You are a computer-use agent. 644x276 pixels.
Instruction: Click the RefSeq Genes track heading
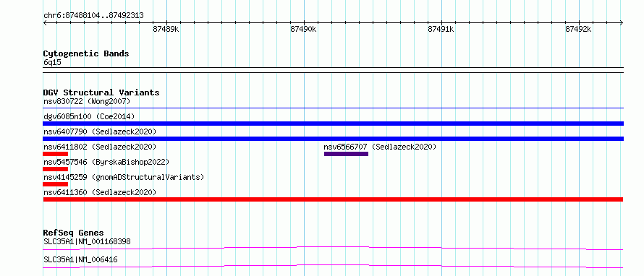coord(73,233)
